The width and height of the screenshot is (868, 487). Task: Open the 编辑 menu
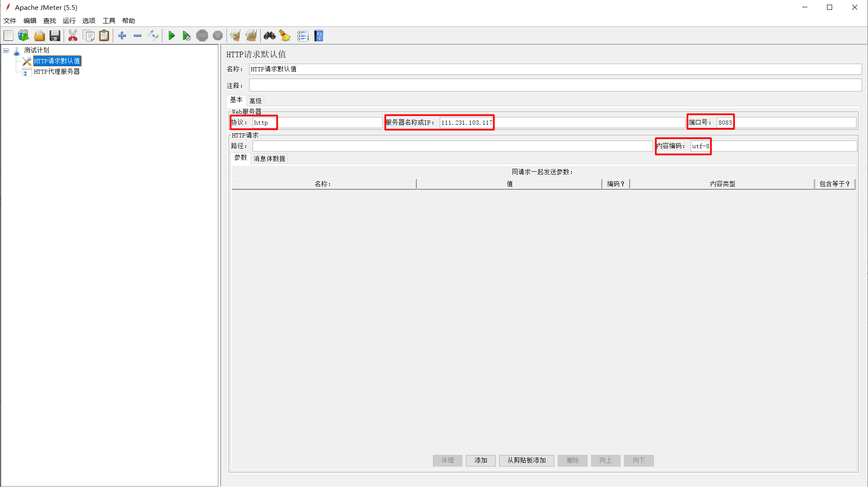coord(30,21)
